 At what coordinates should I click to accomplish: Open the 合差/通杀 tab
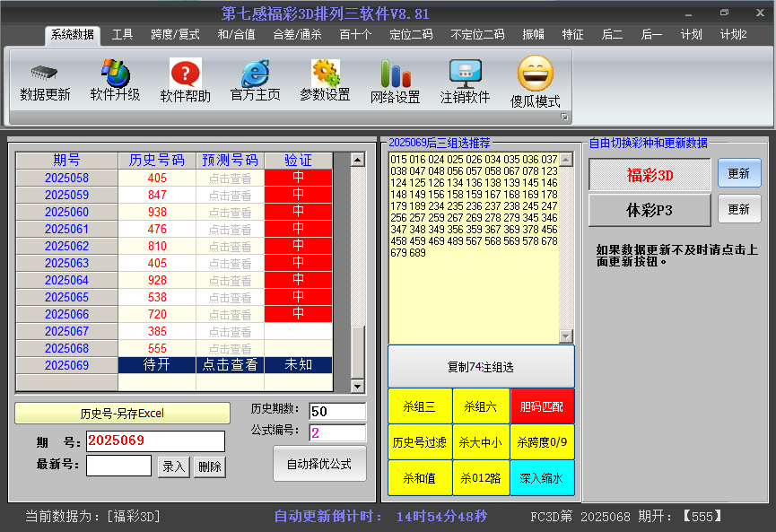pyautogui.click(x=298, y=35)
